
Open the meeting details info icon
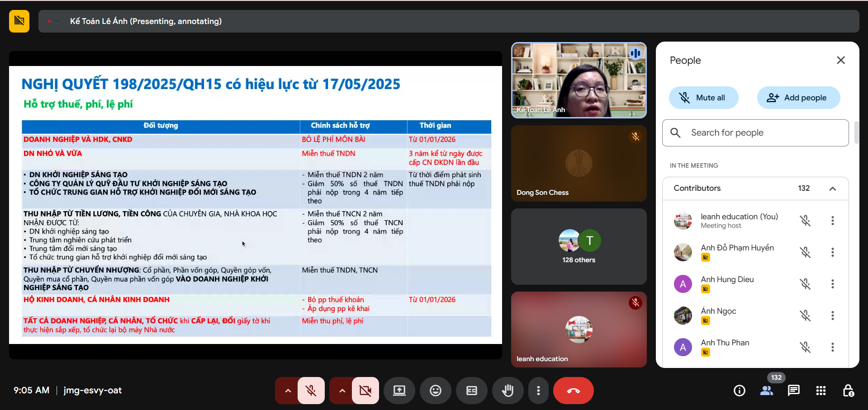[x=740, y=391]
